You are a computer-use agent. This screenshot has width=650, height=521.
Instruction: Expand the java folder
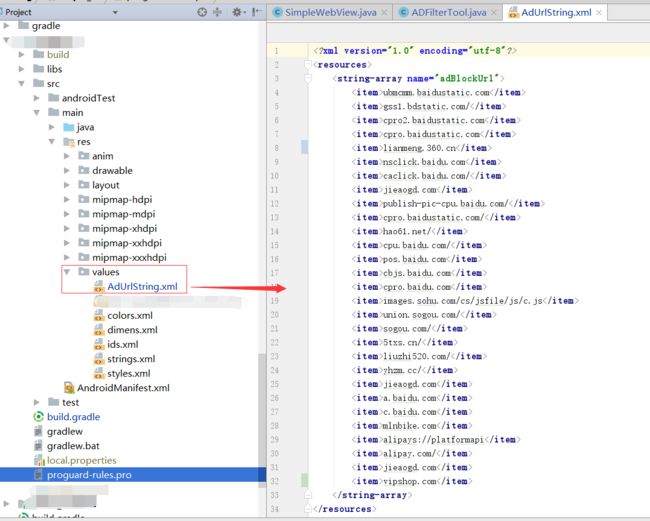click(x=51, y=127)
